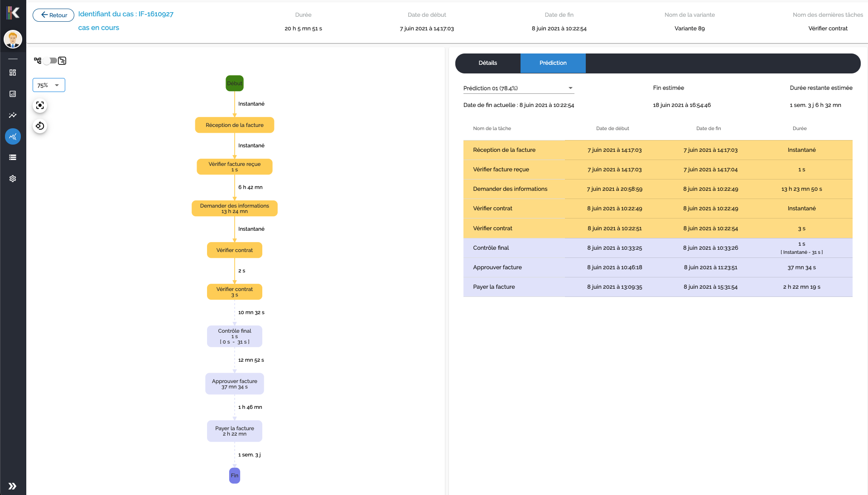Select the Payer la facture diagram node
The height and width of the screenshot is (495, 868).
click(x=234, y=431)
